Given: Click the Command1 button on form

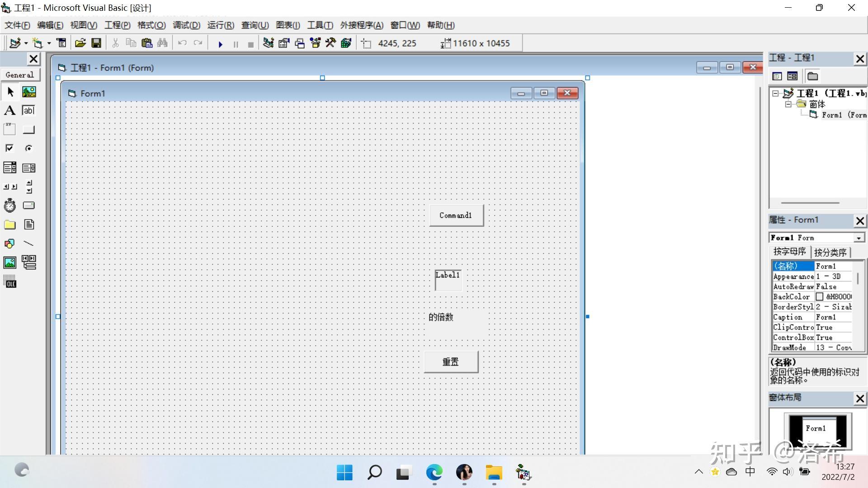Looking at the screenshot, I should 456,216.
